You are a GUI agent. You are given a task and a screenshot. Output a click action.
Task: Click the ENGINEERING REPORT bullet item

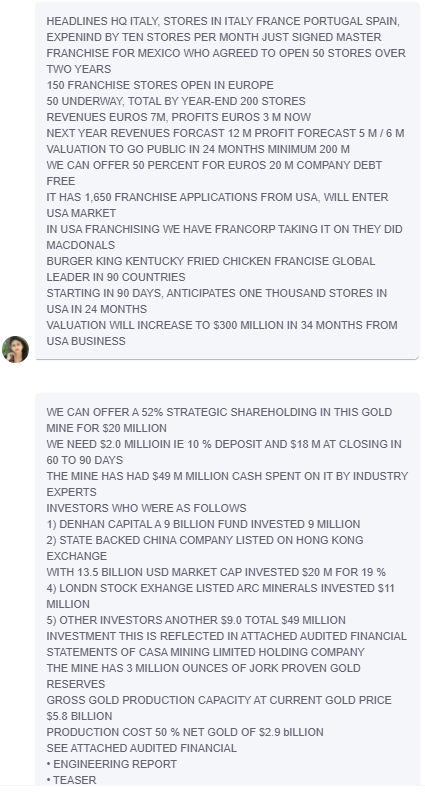[x=112, y=764]
